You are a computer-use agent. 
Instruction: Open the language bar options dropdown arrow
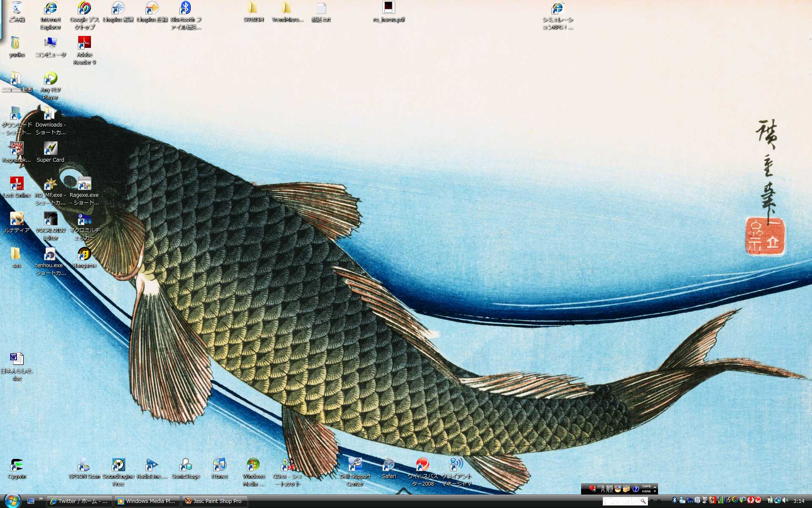(x=655, y=491)
